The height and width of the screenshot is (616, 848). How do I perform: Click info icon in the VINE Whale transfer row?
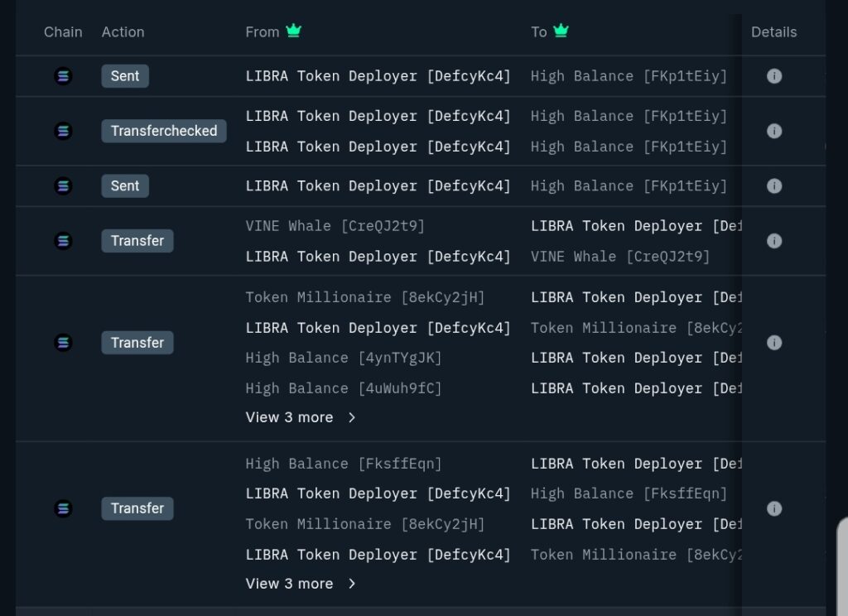click(x=774, y=241)
